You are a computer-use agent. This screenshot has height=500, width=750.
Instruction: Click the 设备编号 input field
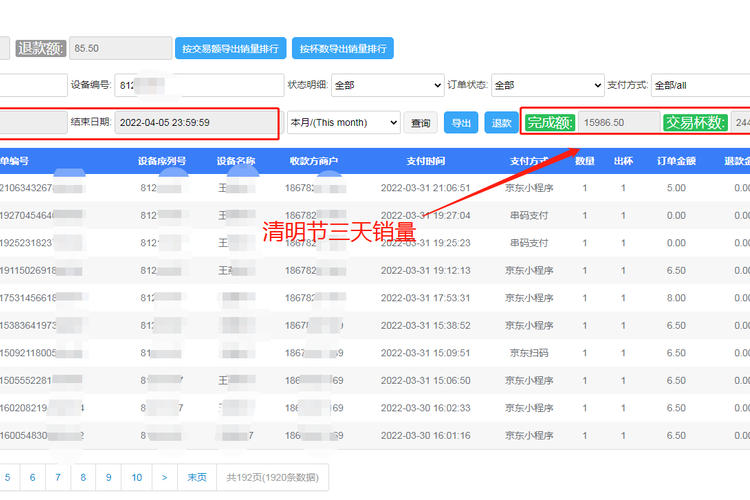click(x=197, y=86)
